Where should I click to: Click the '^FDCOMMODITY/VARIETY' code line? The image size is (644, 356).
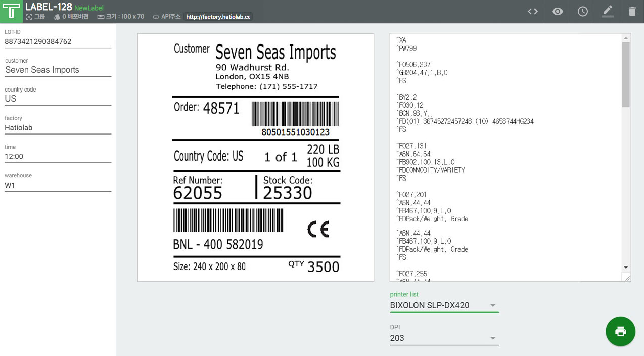431,170
